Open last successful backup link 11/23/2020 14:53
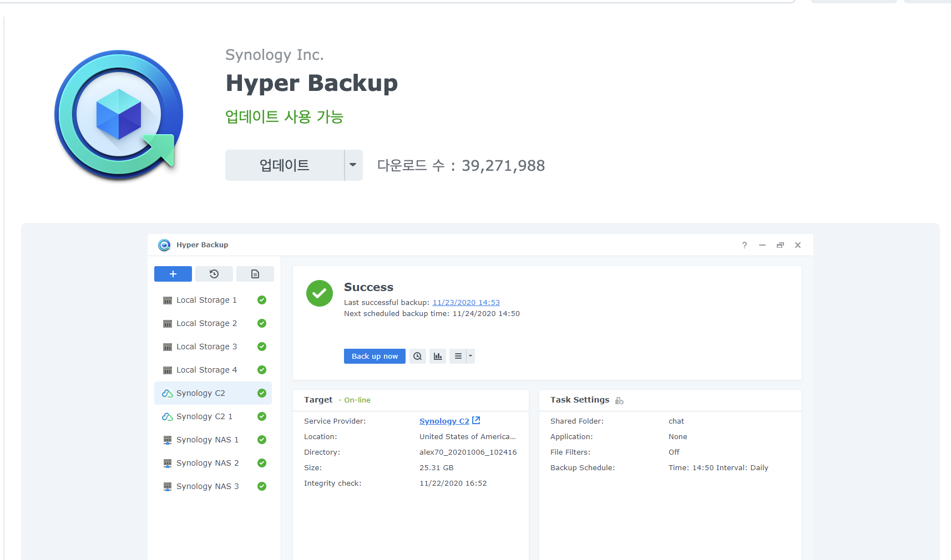Image resolution: width=951 pixels, height=560 pixels. (466, 302)
